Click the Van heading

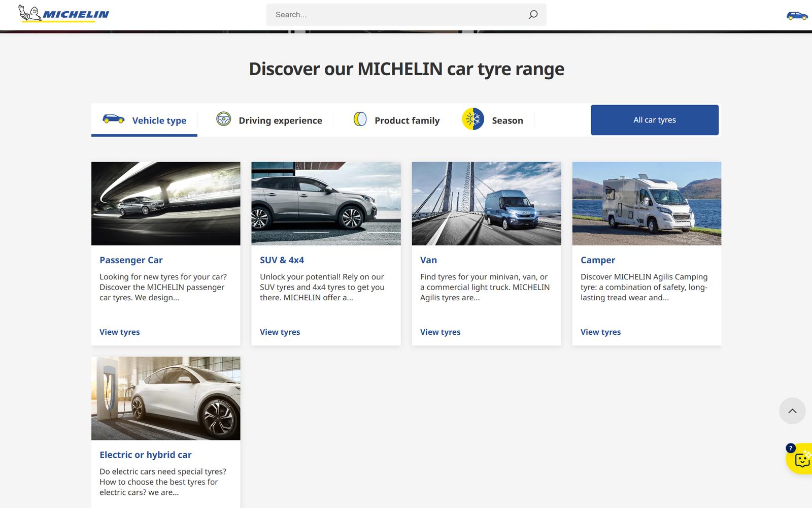pos(428,260)
